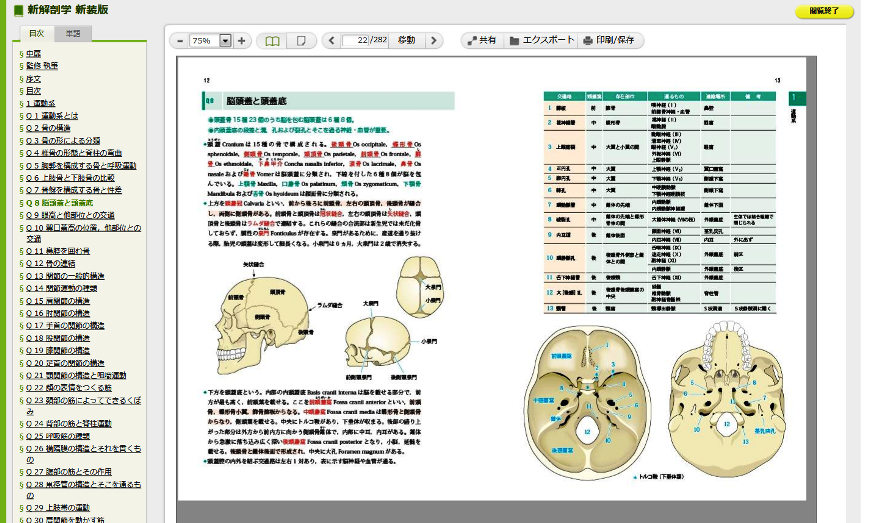Viewport: 872px width, 523px height.
Task: Open Q 16 肘関節の構造 link
Action: pyautogui.click(x=57, y=313)
